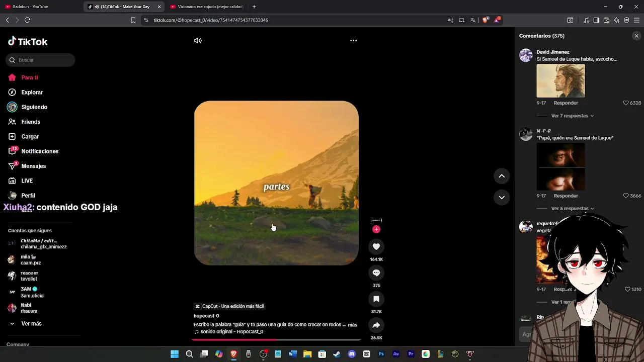Open M-P-R's comment image
The height and width of the screenshot is (362, 644).
tap(560, 166)
